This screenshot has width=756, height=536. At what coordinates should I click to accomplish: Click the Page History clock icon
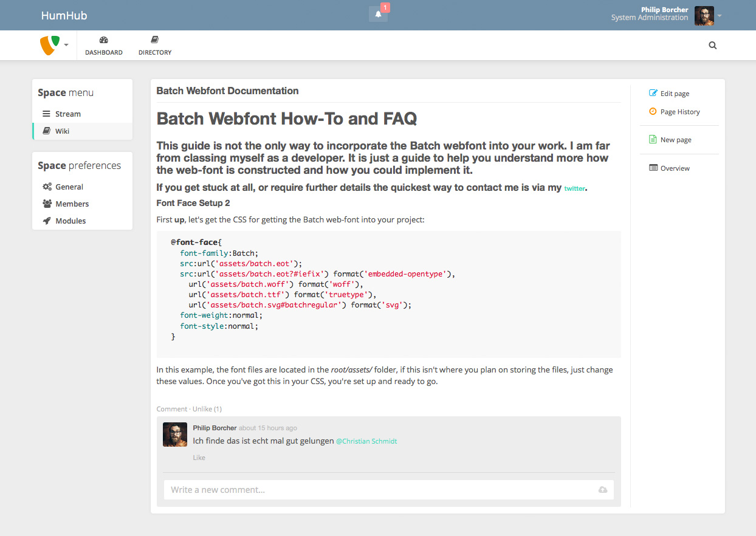pyautogui.click(x=653, y=111)
